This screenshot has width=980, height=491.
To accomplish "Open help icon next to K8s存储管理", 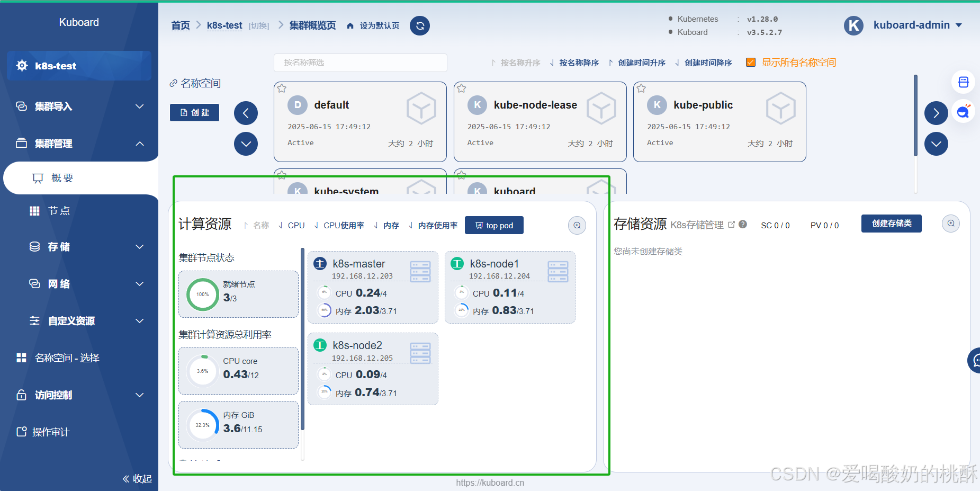I will coord(743,224).
